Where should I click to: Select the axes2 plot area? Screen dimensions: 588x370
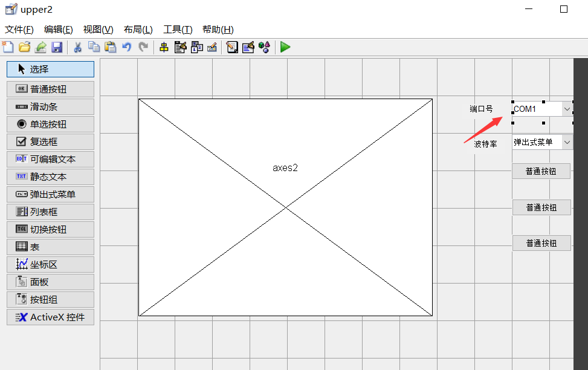pyautogui.click(x=285, y=207)
